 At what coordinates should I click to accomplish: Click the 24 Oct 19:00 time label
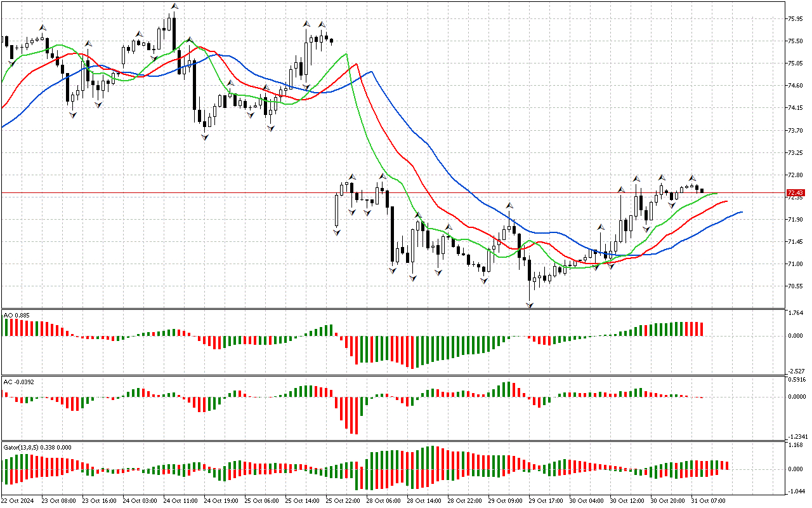point(221,501)
